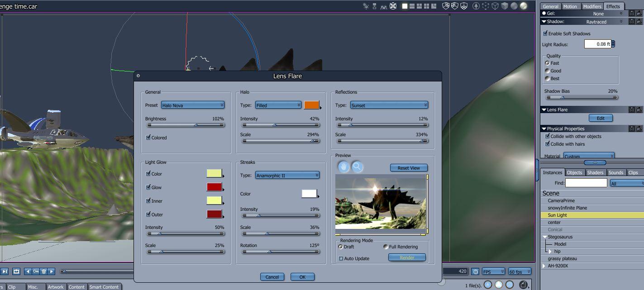Viewport: 644px width, 290px height.
Task: Click the orange Halo color swatch
Action: pyautogui.click(x=312, y=105)
